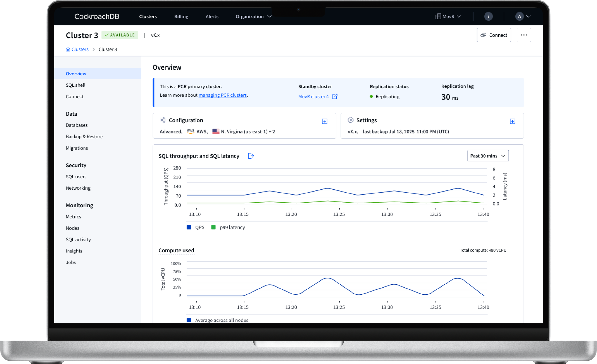Open the Alerts navigation item
The width and height of the screenshot is (597, 364).
click(x=212, y=16)
